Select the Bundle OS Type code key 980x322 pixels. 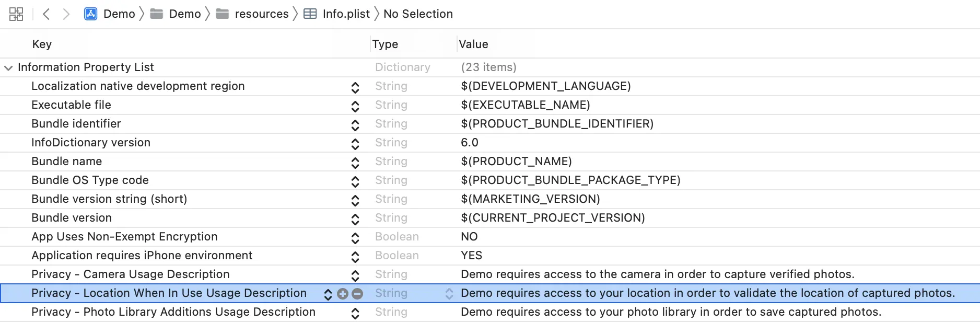(x=90, y=180)
